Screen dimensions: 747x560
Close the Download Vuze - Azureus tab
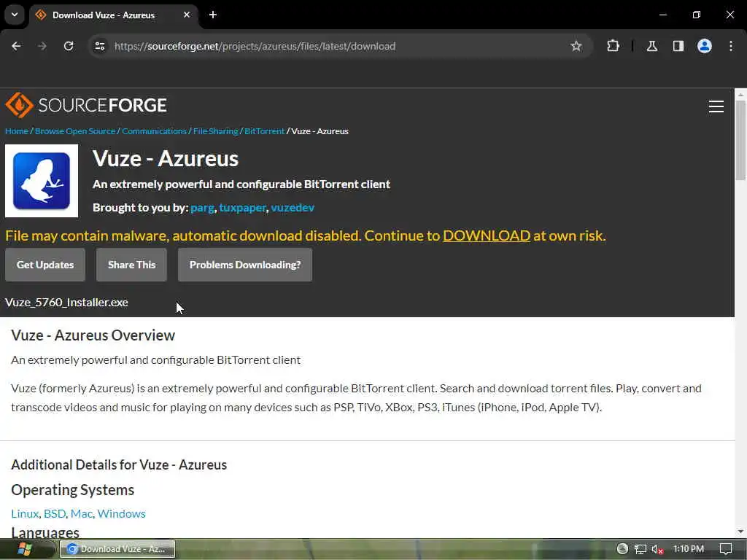click(x=187, y=15)
